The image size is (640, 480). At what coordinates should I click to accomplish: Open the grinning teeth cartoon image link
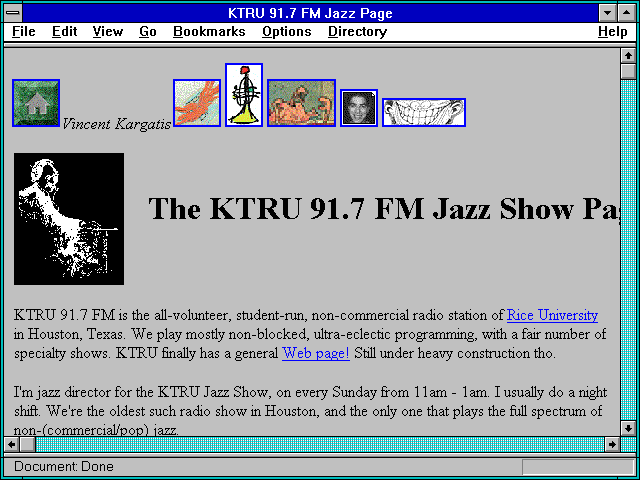(424, 112)
